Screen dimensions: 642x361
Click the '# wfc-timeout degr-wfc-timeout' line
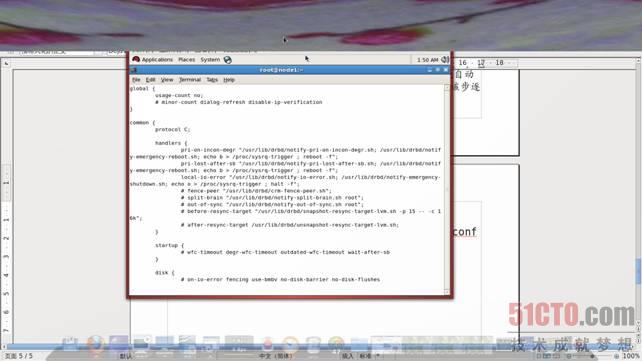(285, 252)
